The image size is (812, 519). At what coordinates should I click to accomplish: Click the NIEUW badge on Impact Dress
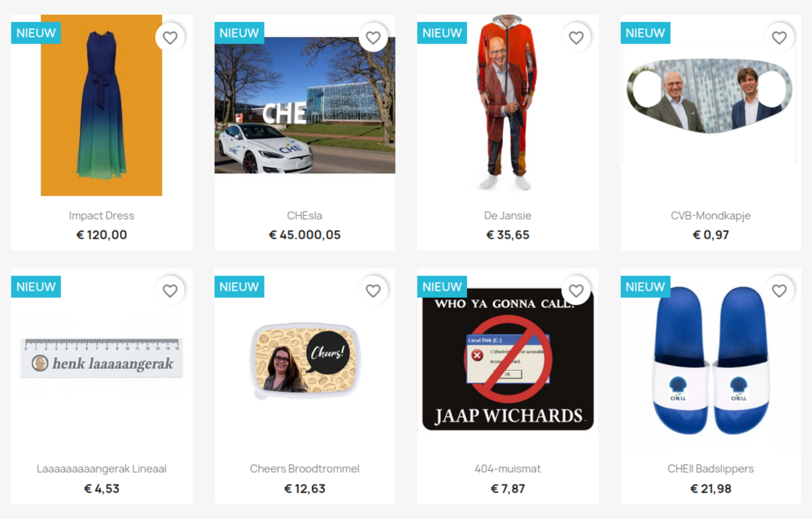tap(36, 33)
